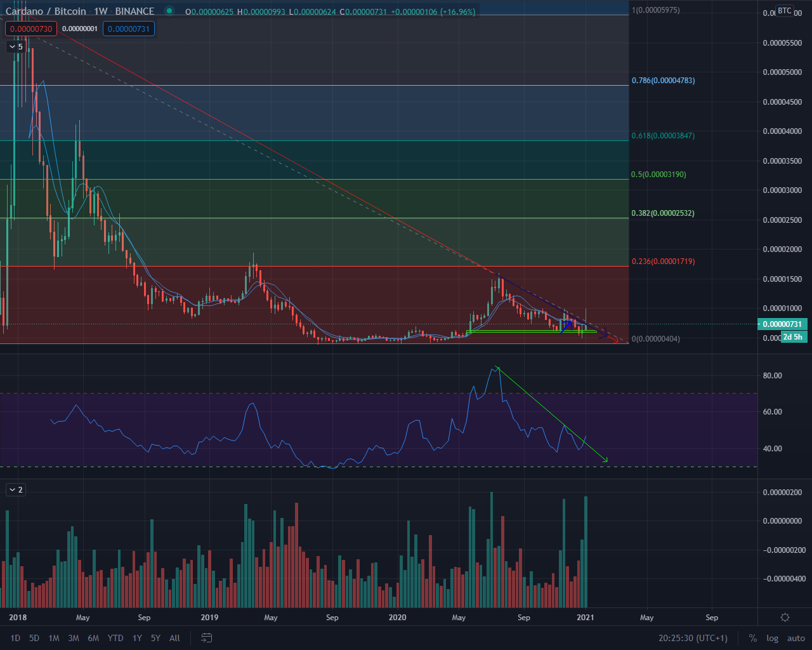Screen dimensions: 812x650
Task: Set range to 5D
Action: click(34, 638)
